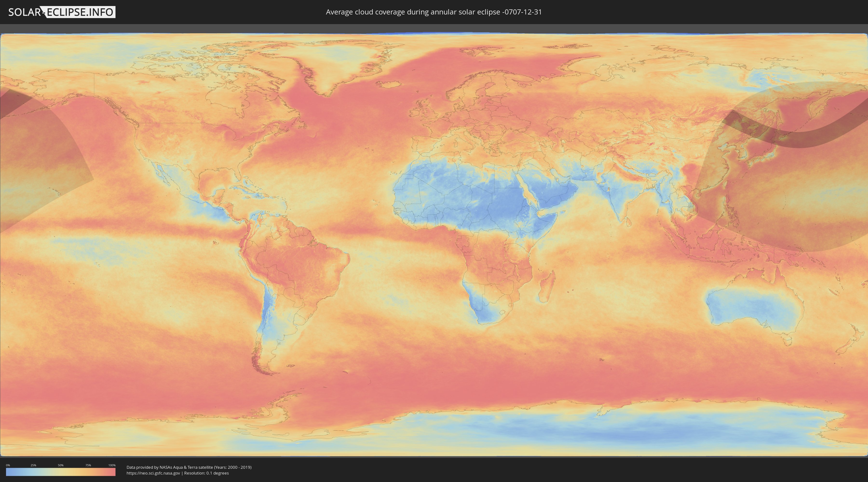Screen dimensions: 868x482
Task: Click 'Data provided by NASAs Aqua & Terra satellite' text
Action: [170, 467]
